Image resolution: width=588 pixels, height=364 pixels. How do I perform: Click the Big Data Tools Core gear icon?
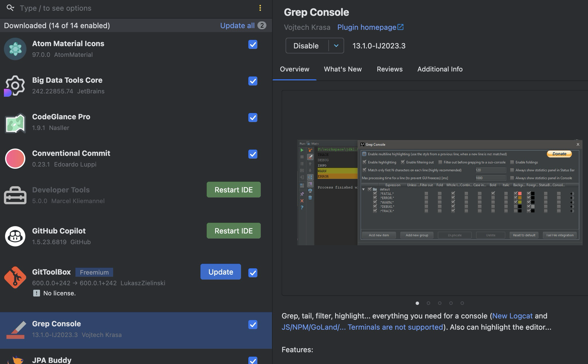(x=15, y=86)
